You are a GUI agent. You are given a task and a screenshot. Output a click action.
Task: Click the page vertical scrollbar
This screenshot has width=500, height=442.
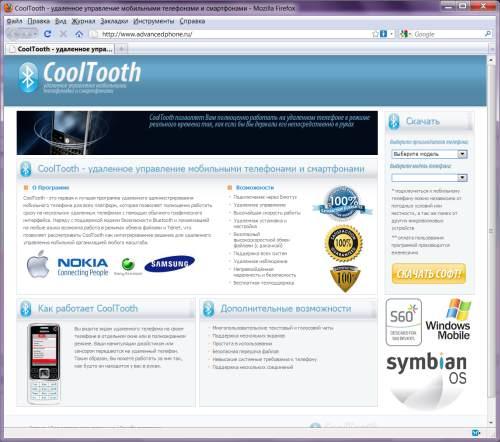pyautogui.click(x=491, y=240)
